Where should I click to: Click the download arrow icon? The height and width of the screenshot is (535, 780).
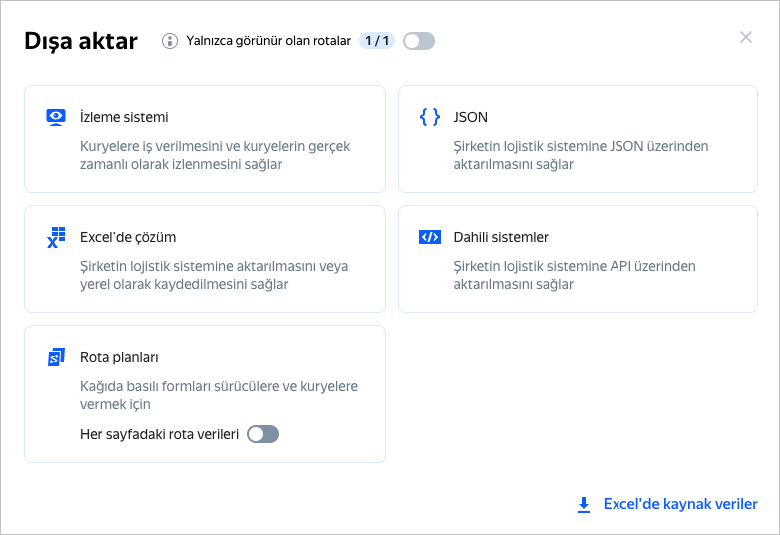[584, 505]
